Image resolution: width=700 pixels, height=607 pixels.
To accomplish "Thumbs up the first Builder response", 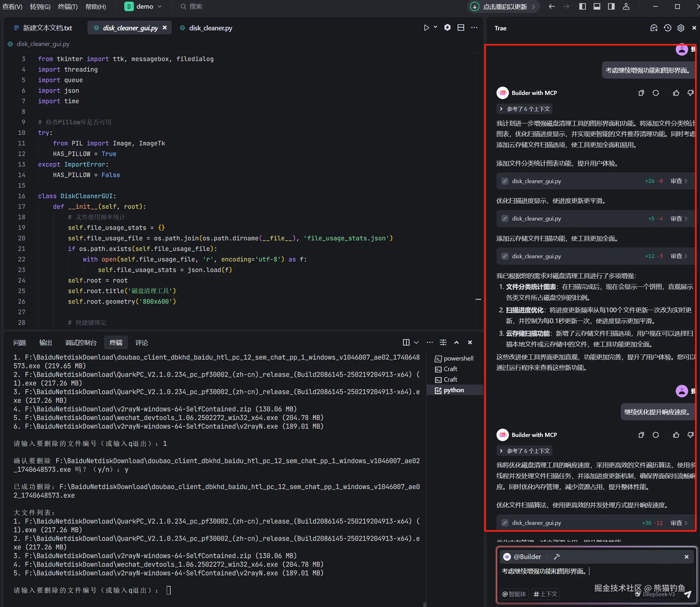I will tap(676, 93).
